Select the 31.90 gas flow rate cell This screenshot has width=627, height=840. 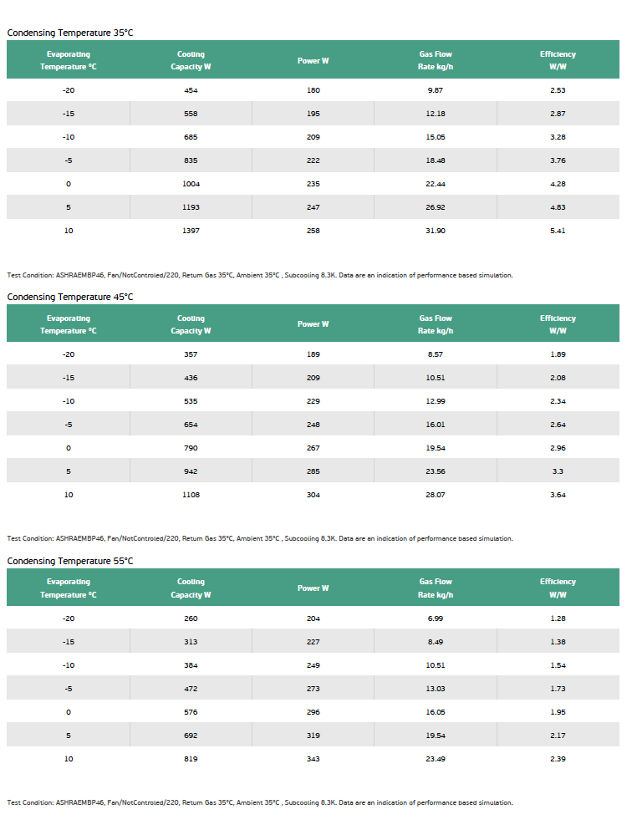pos(436,231)
